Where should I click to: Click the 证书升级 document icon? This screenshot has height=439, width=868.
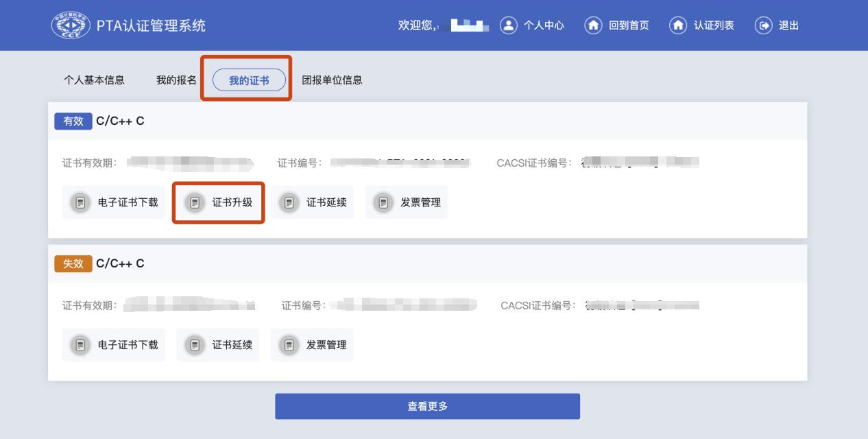pos(195,202)
